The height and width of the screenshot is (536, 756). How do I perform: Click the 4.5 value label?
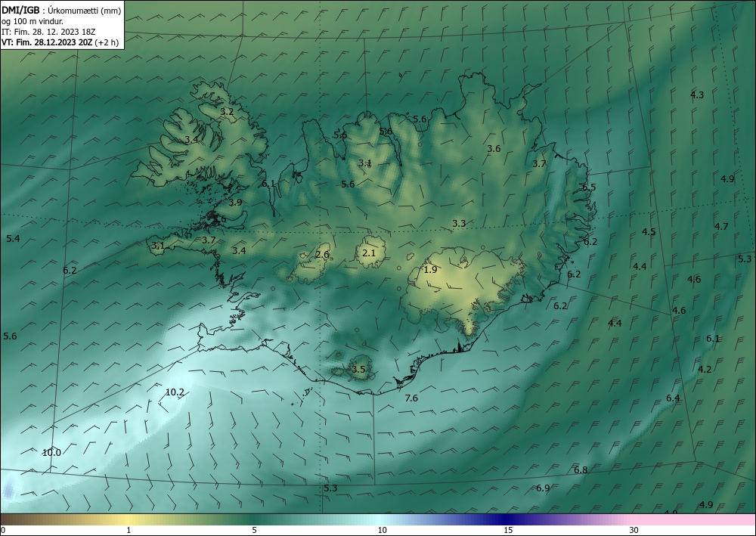click(649, 232)
